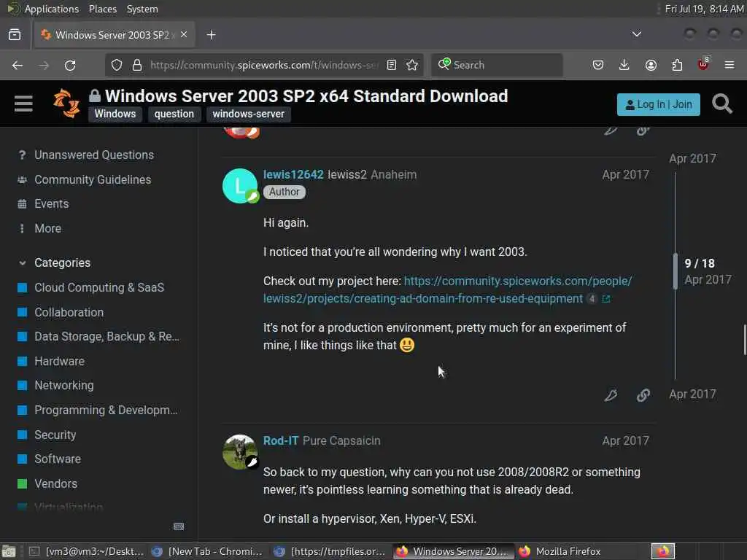This screenshot has width=747, height=560.
Task: Click the uBlock Origin extension icon
Action: 703,64
